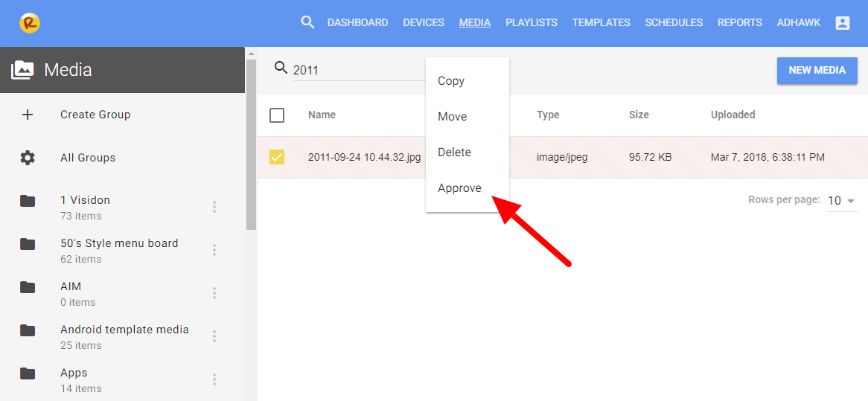
Task: Click the sidebar vertical scrollbar thumb
Action: (x=251, y=144)
